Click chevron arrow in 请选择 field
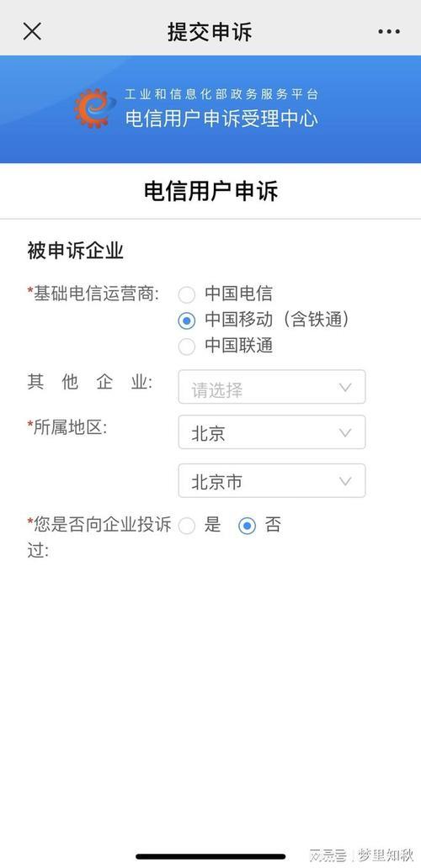The image size is (421, 868). pos(345,388)
